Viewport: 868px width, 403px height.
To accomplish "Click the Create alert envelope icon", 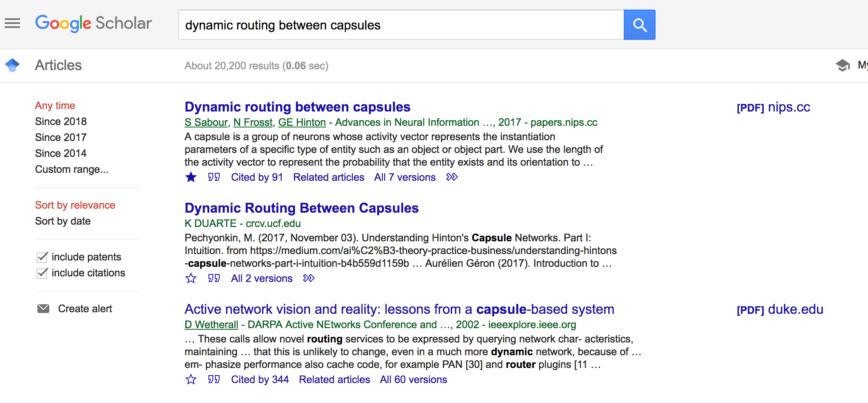I will (43, 309).
